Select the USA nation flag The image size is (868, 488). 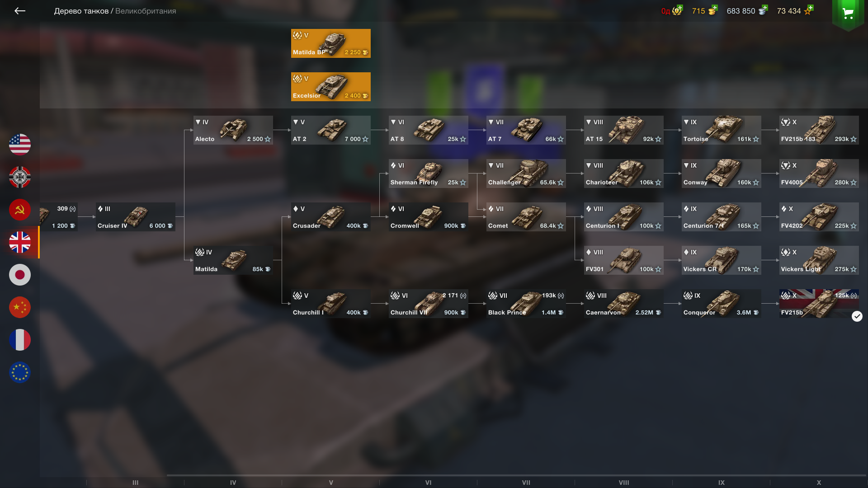coord(20,145)
